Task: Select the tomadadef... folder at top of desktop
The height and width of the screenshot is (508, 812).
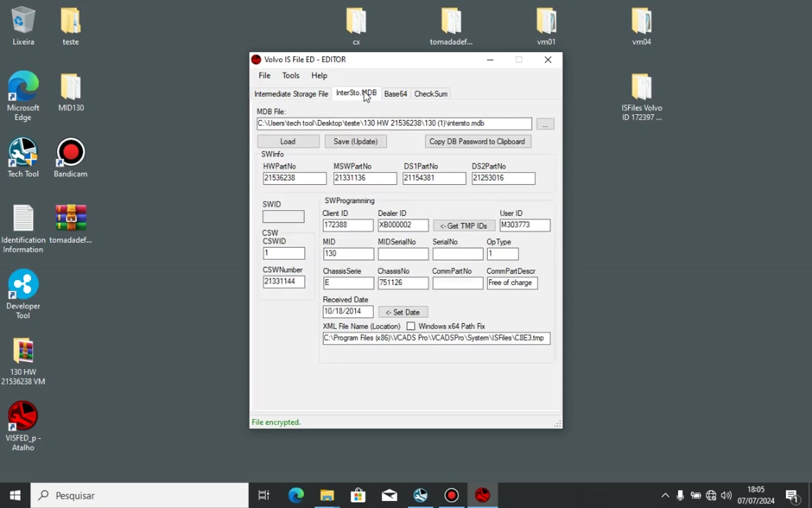Action: [451, 26]
